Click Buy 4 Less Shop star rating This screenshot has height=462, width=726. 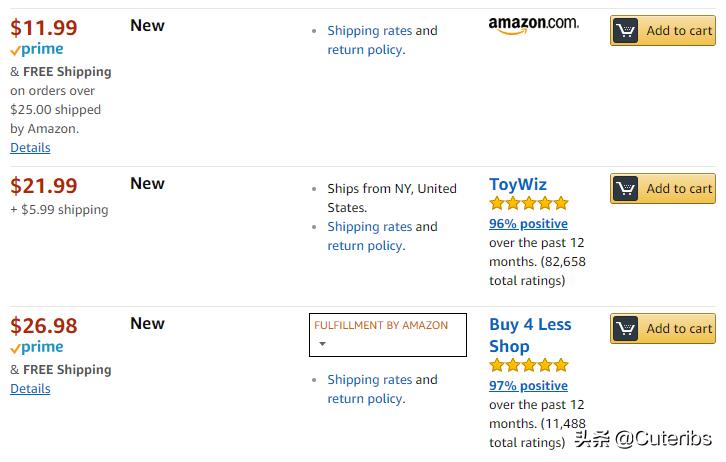[x=528, y=366]
